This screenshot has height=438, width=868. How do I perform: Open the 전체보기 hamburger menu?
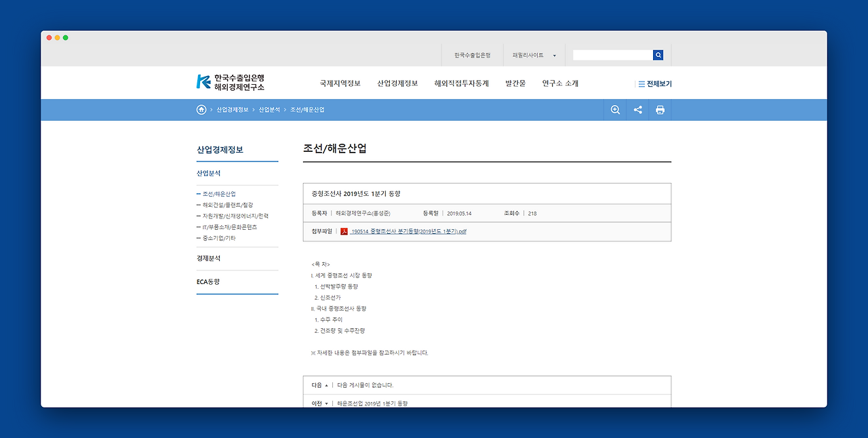point(654,84)
